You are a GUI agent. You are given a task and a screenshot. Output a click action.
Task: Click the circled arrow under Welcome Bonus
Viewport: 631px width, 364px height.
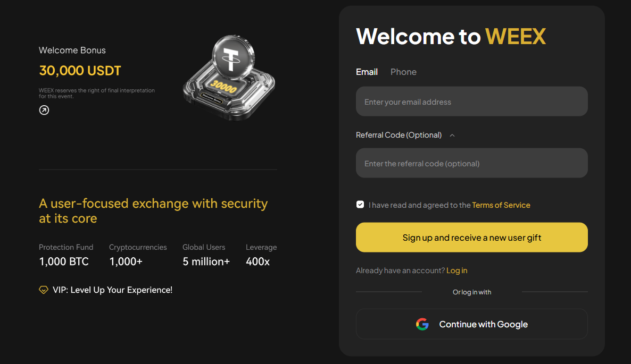(44, 110)
